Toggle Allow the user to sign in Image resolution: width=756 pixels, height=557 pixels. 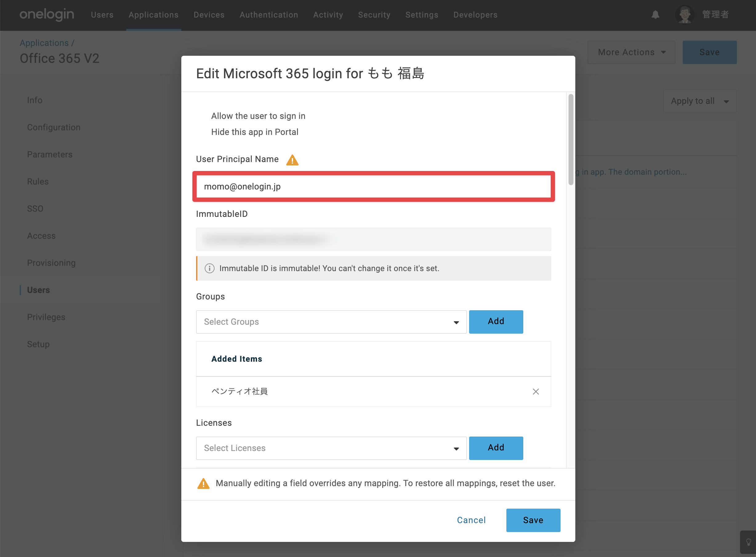[x=258, y=116]
